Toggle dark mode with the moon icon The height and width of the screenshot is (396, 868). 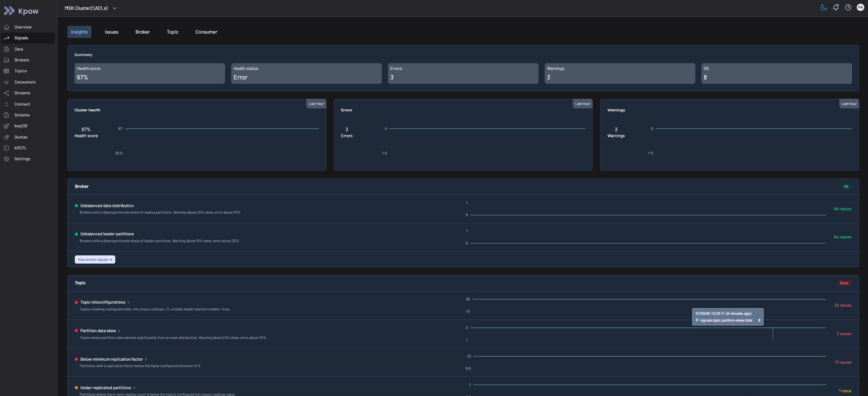pyautogui.click(x=823, y=7)
